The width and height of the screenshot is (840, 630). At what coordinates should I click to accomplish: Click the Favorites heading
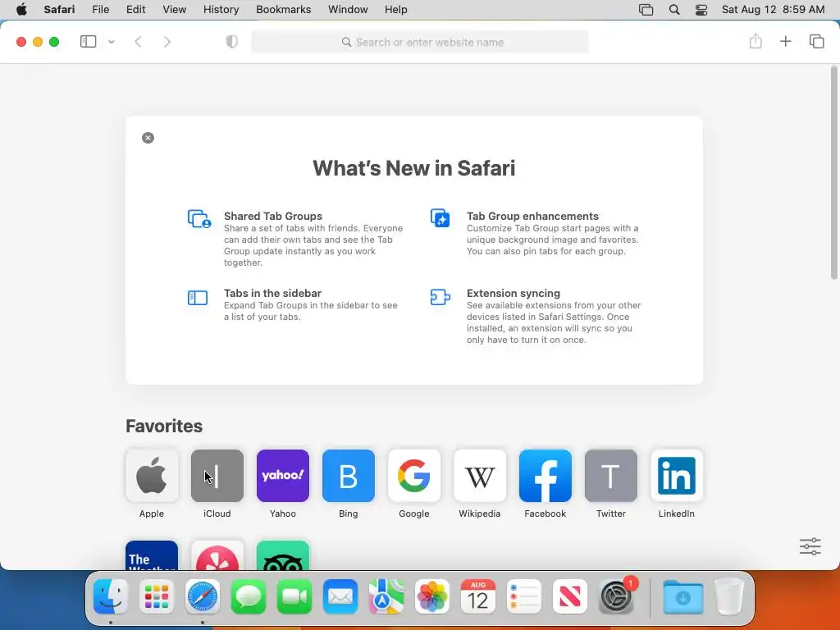coord(164,426)
